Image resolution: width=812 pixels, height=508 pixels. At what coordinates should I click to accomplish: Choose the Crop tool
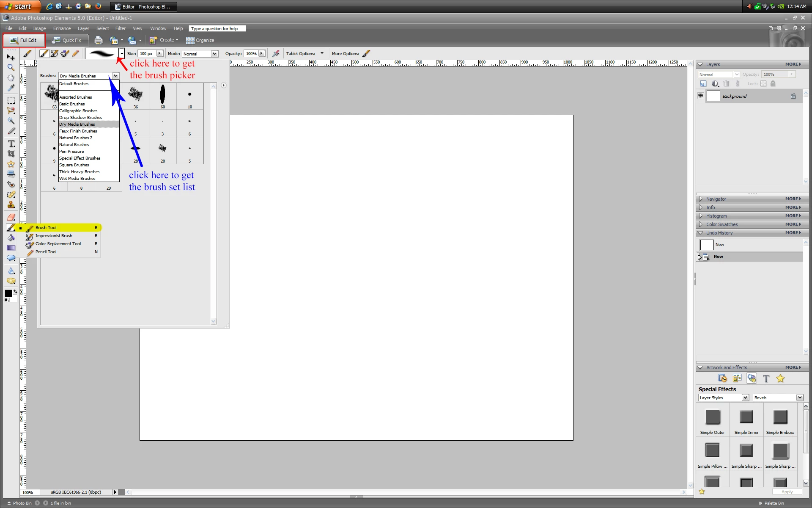coord(11,154)
